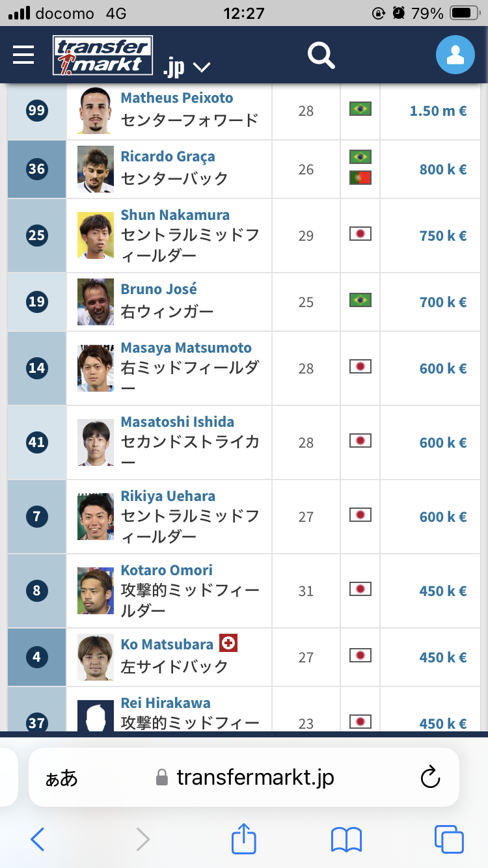488x868 pixels.
Task: Tap the transfermarkt.jp address bar
Action: [244, 777]
